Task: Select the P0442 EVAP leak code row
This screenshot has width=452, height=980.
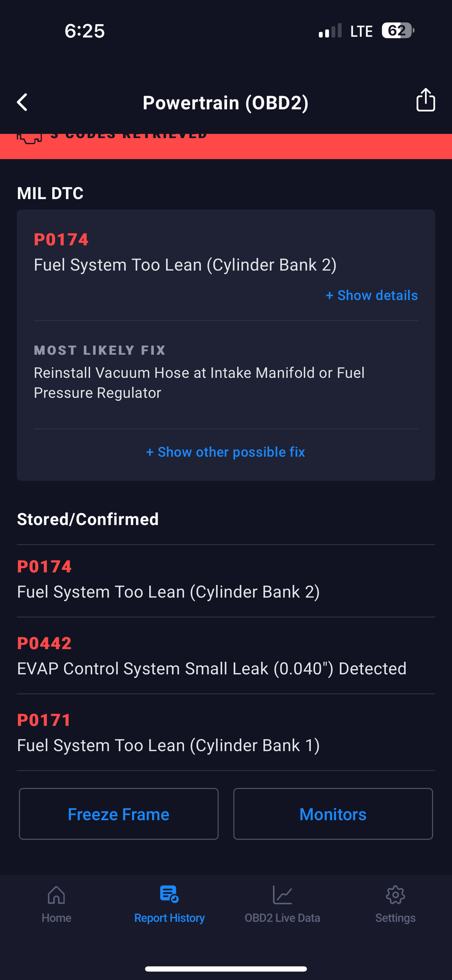Action: [211, 657]
